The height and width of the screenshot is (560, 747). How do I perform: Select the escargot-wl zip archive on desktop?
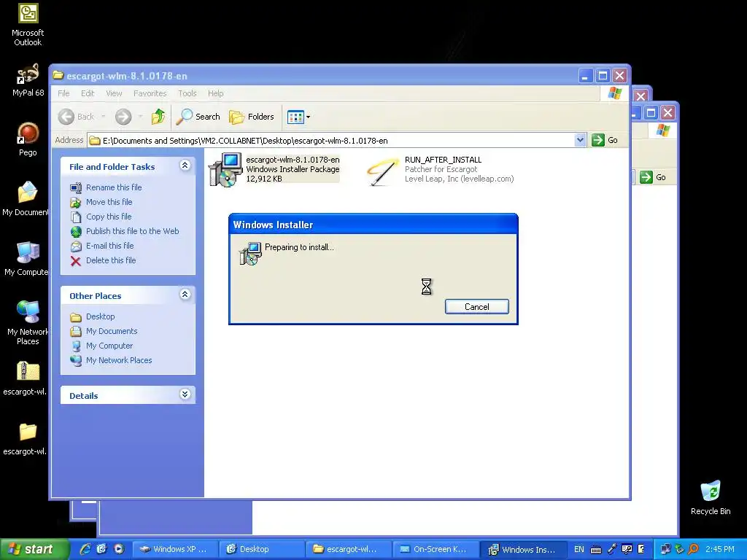point(26,378)
